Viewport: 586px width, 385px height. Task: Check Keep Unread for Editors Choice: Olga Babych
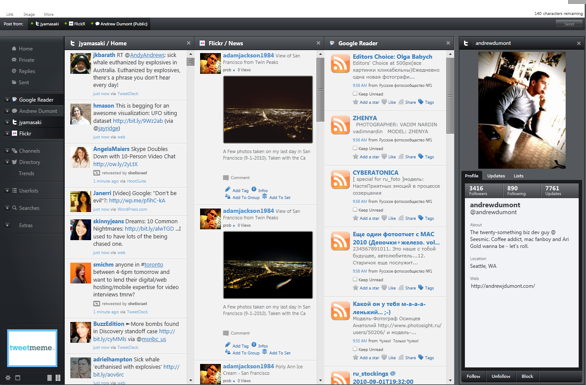pos(355,94)
